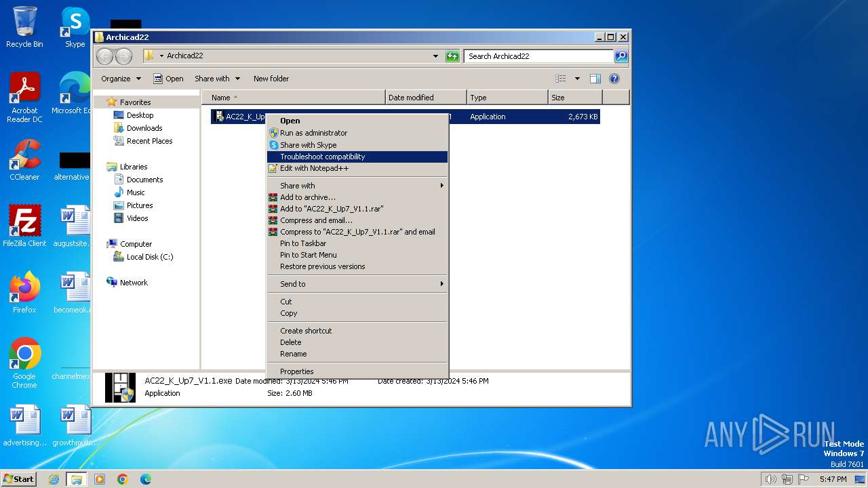Select Local Disk (C:)
This screenshot has width=868, height=488.
[x=142, y=257]
